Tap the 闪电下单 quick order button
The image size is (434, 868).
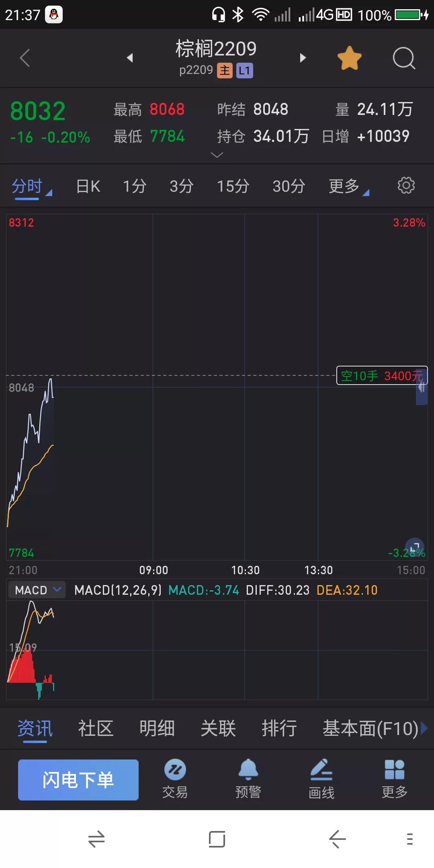pyautogui.click(x=78, y=780)
